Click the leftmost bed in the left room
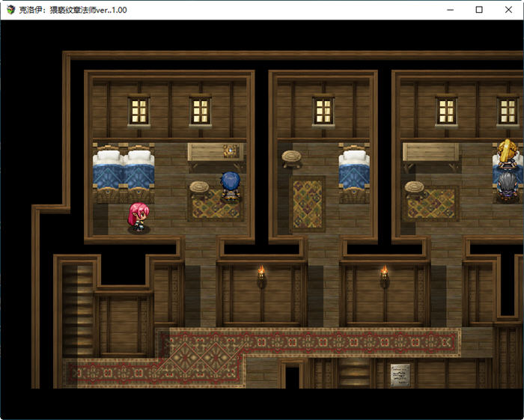 (x=107, y=174)
